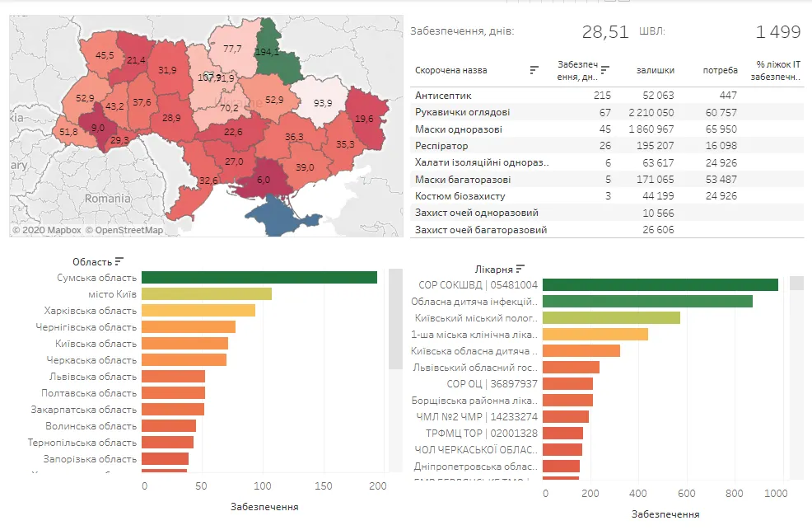Click the залишки column header
Viewport: 812px width, 530px height.
(655, 70)
